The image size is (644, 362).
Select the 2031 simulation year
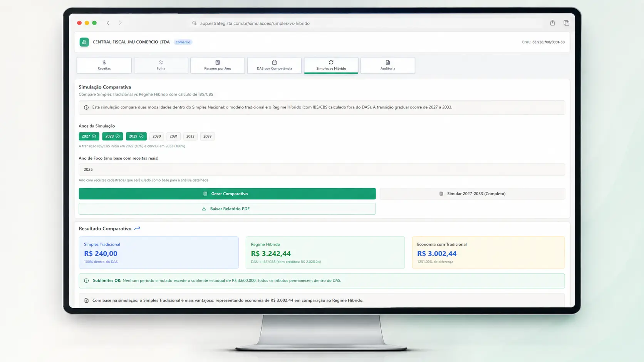coord(174,136)
